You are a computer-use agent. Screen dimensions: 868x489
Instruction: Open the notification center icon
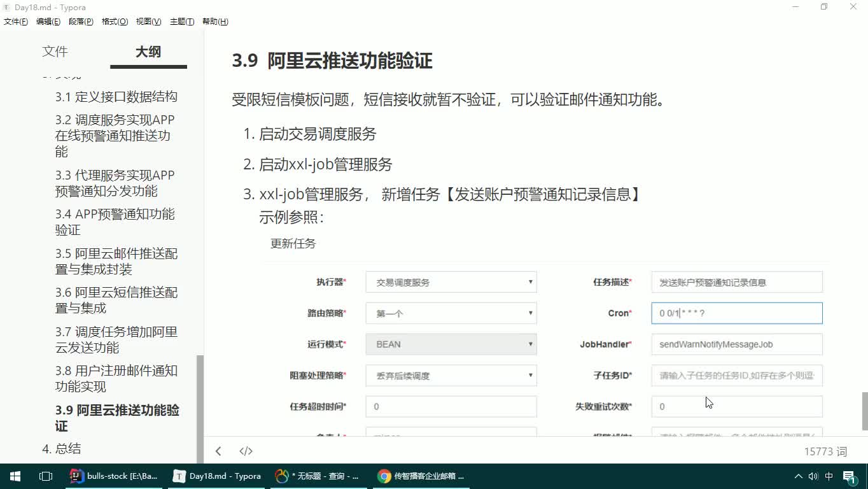tap(850, 477)
